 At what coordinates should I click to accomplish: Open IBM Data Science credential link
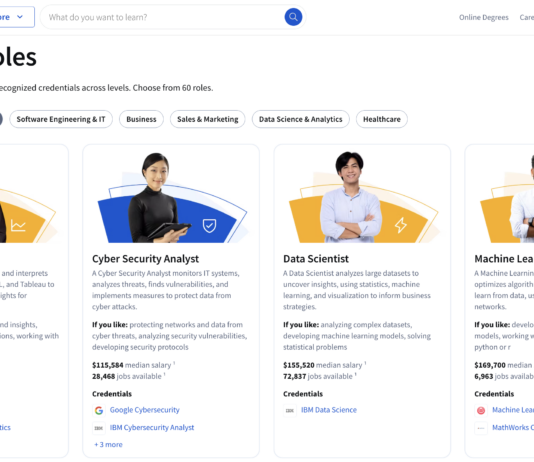tap(329, 410)
